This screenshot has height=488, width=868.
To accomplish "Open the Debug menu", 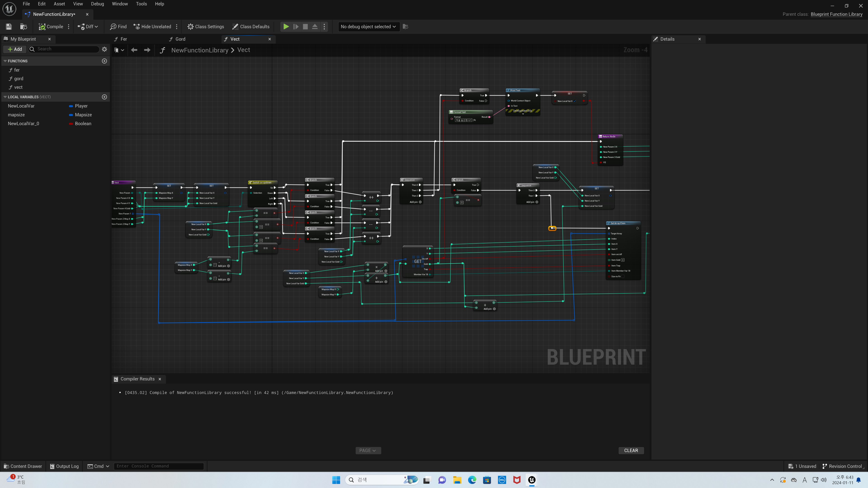I will [97, 4].
